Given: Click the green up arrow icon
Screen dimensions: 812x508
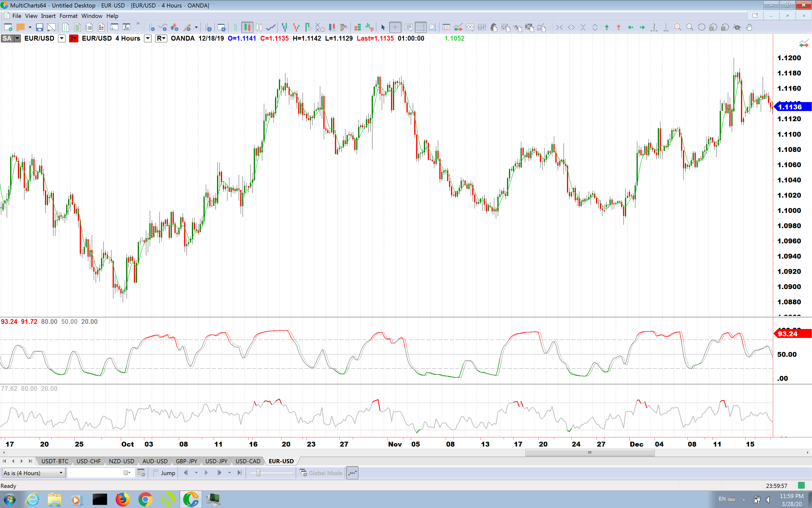Looking at the screenshot, I should pos(607,28).
